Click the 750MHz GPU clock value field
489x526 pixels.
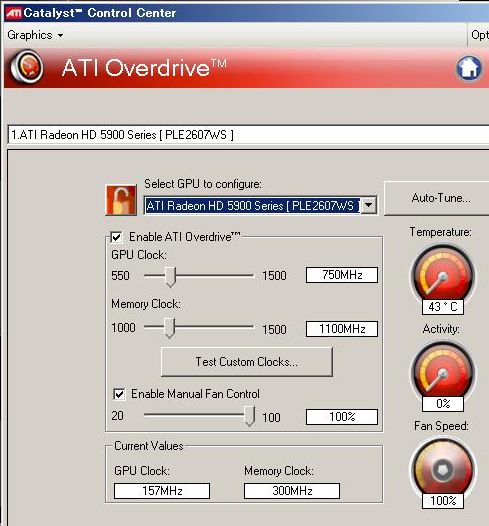[342, 275]
